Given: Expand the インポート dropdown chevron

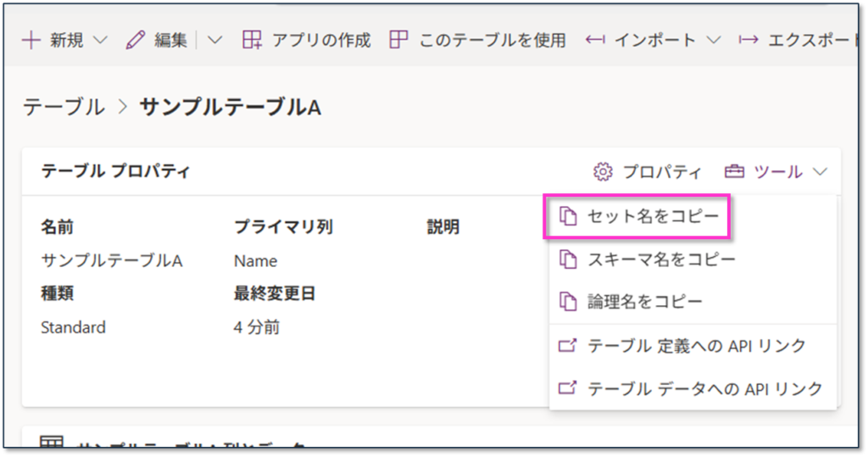Looking at the screenshot, I should [713, 40].
